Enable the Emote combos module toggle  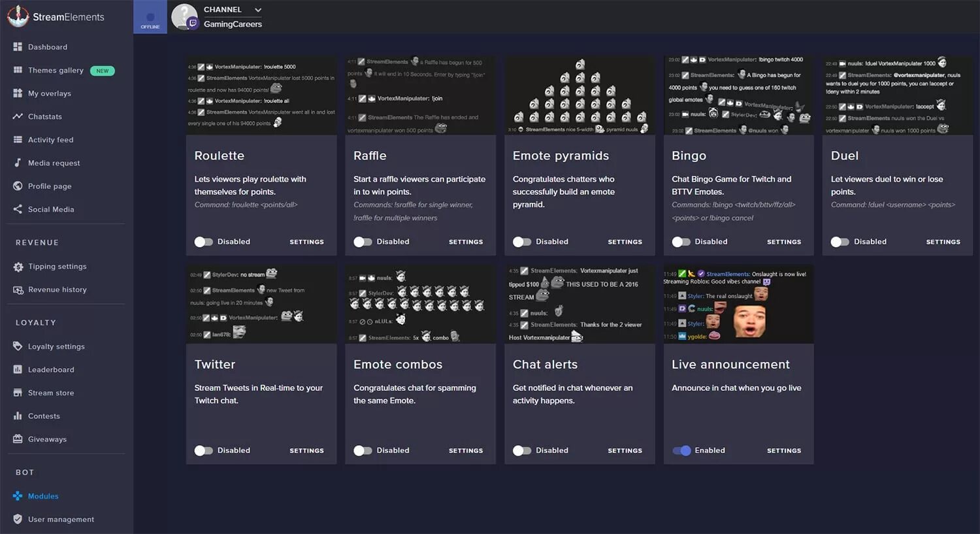363,450
